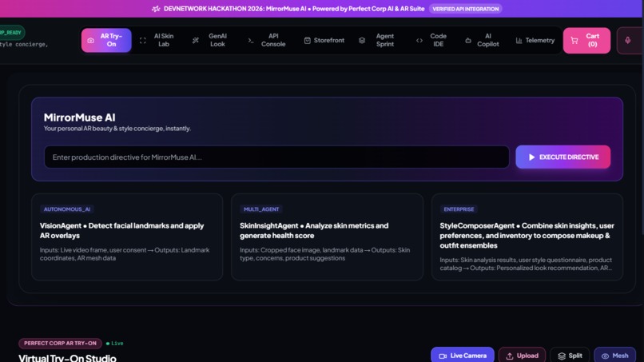Click the ENTERPRISE tag
This screenshot has height=362, width=644.
point(459,209)
